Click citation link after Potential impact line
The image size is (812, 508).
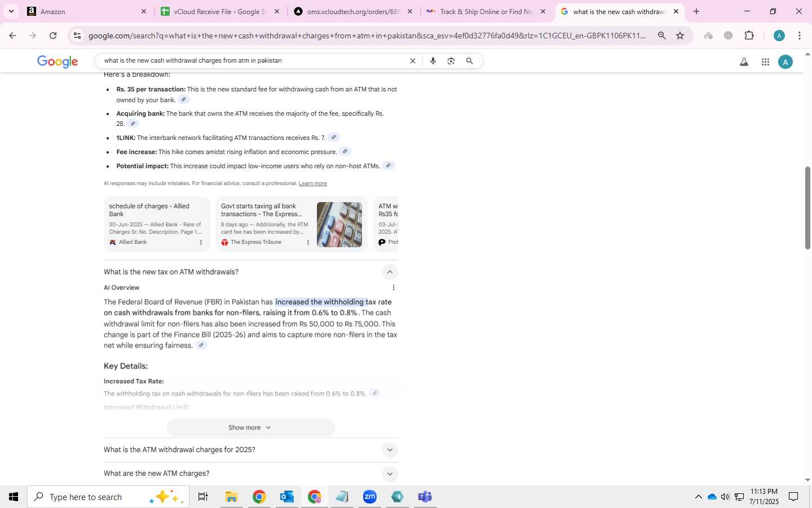[x=388, y=165]
